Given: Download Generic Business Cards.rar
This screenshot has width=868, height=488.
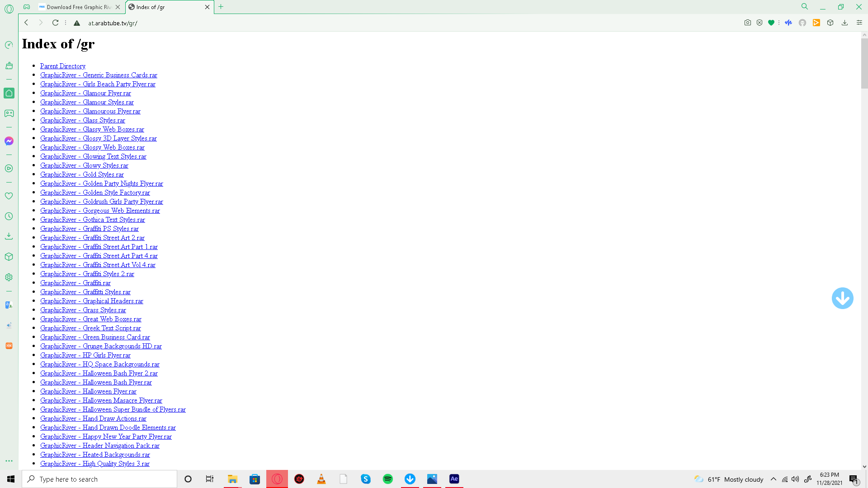Looking at the screenshot, I should click(99, 75).
